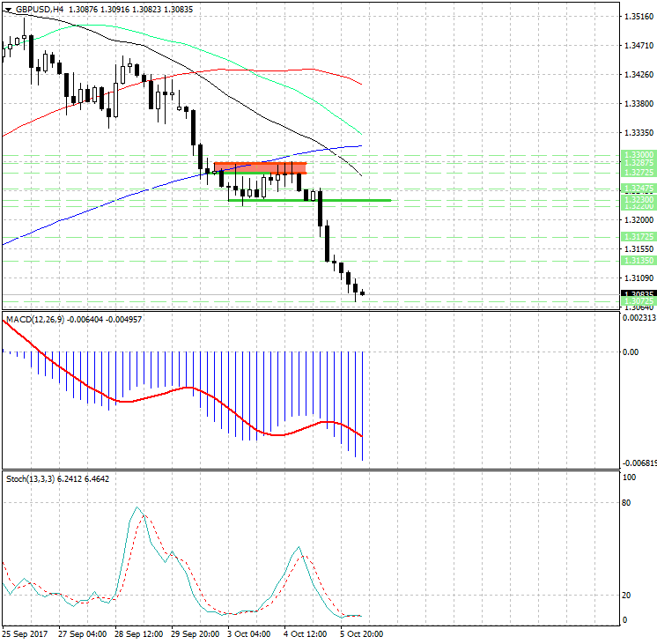
Task: Click the red resistance rectangle on the chart
Action: click(x=260, y=167)
